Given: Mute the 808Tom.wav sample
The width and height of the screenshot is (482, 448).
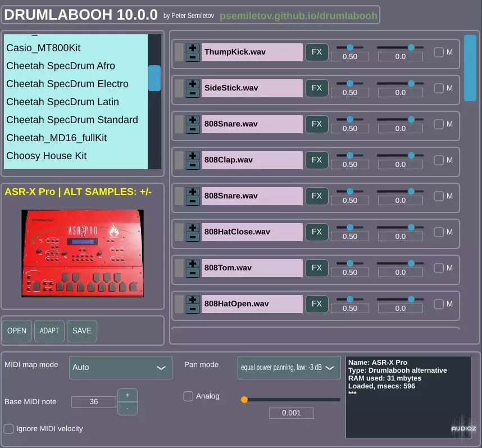Looking at the screenshot, I should click(439, 268).
